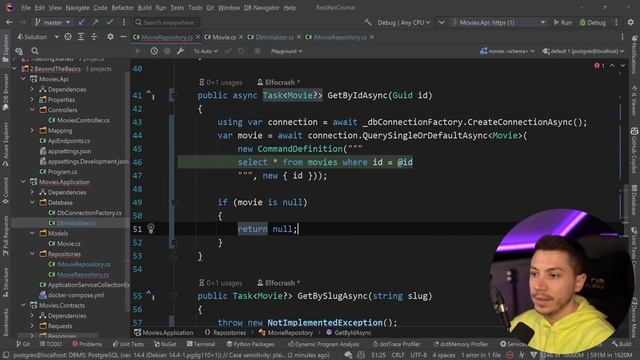Collapse the Movies.Api project node
This screenshot has width=640, height=360.
23,79
